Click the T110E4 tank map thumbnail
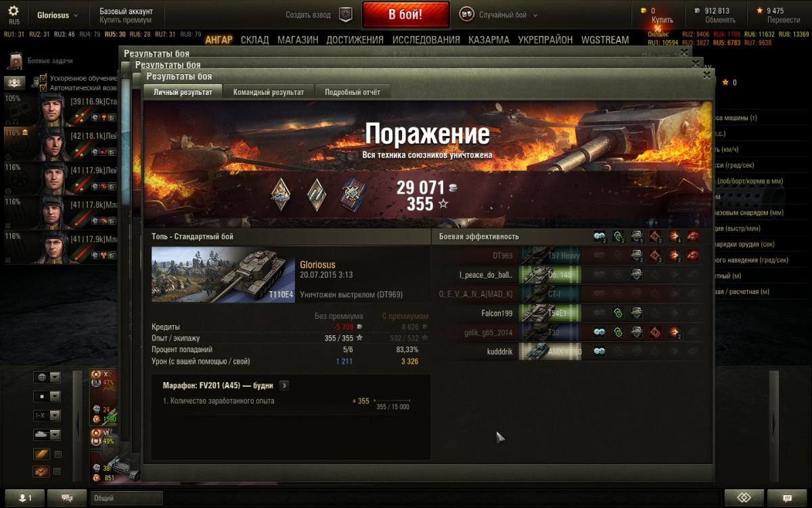Image resolution: width=812 pixels, height=508 pixels. point(223,274)
